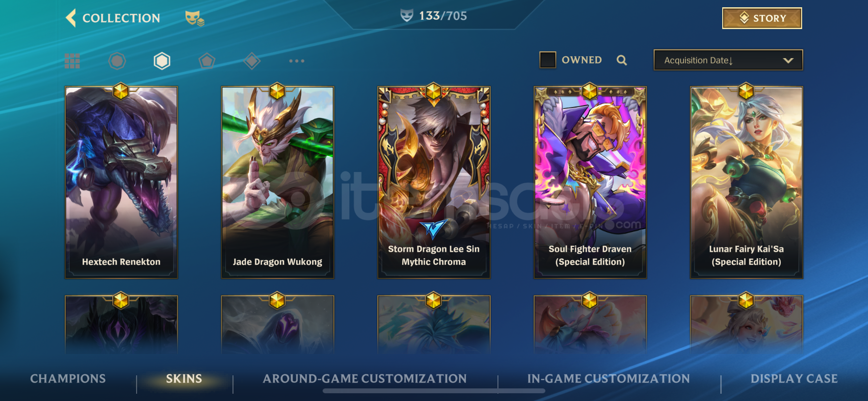Select the pentagon rarity filter icon
Screen dimensions: 868x401
tap(207, 61)
